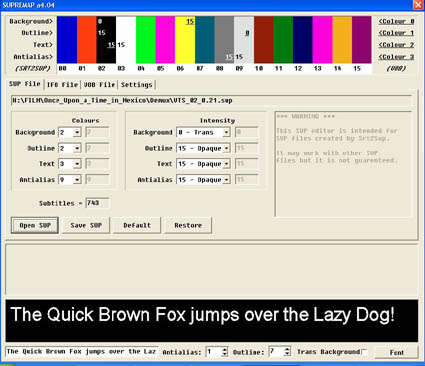Switch to the VOB File tab

[99, 85]
